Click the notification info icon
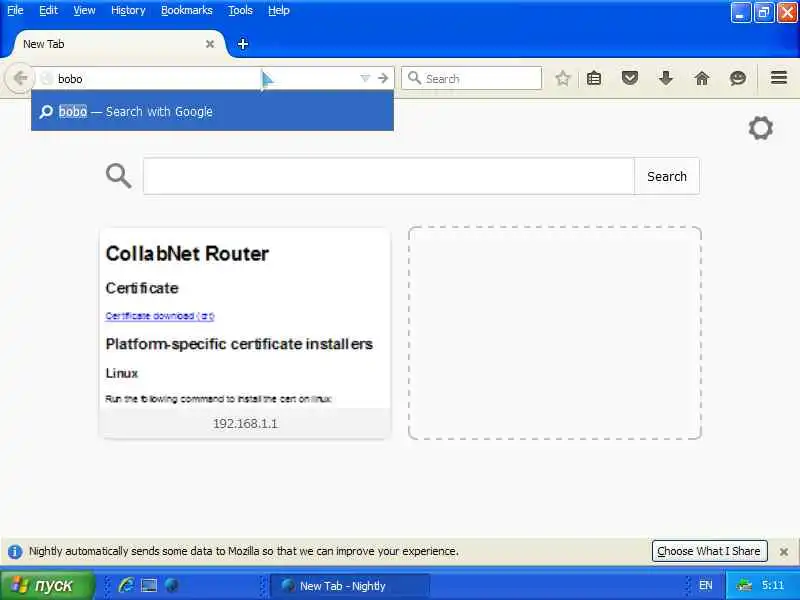This screenshot has height=600, width=800. [15, 552]
